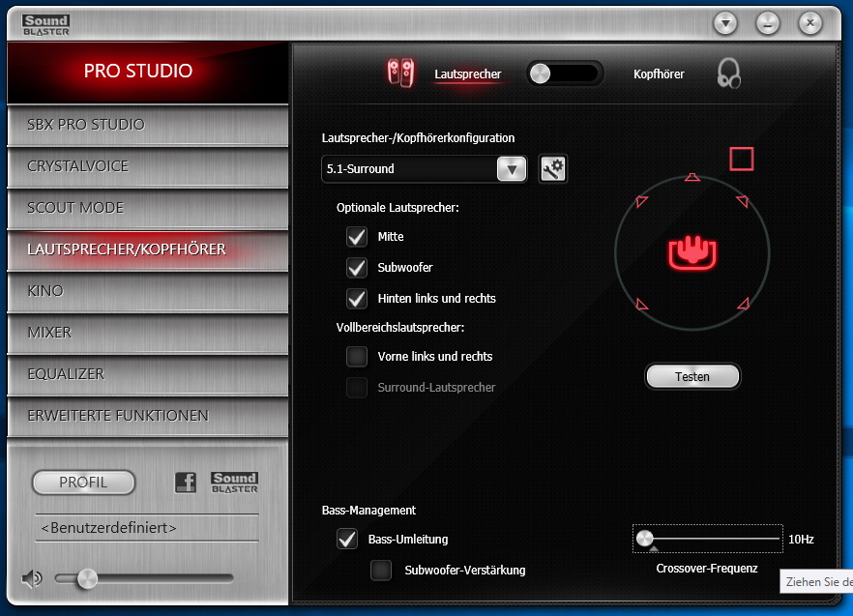This screenshot has width=853, height=616.
Task: Open the Facebook icon link
Action: coord(186,483)
